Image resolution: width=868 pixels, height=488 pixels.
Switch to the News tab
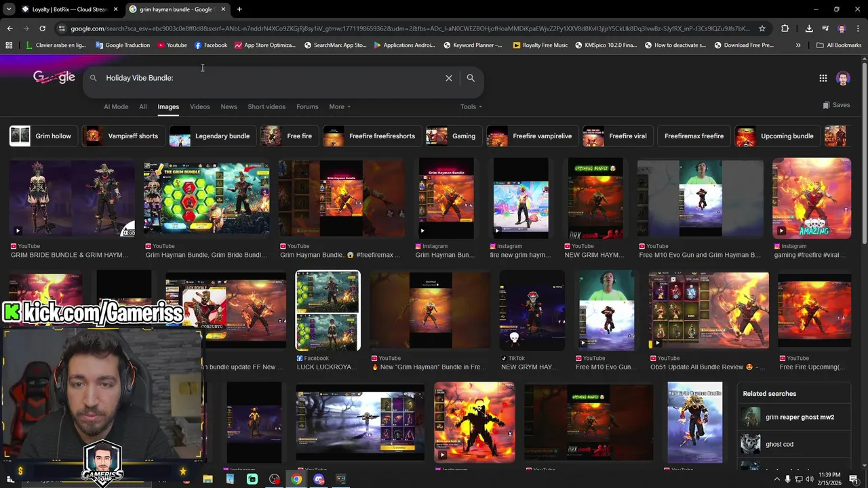(x=229, y=107)
